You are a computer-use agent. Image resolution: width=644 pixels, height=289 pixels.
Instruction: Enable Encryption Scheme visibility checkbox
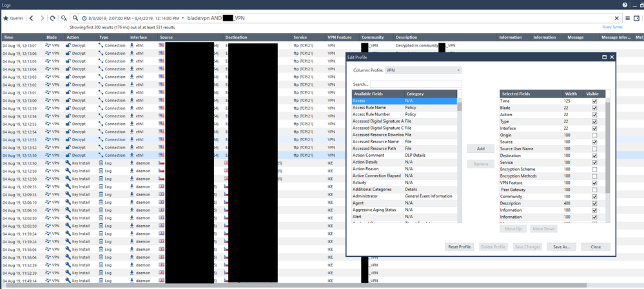tap(594, 170)
